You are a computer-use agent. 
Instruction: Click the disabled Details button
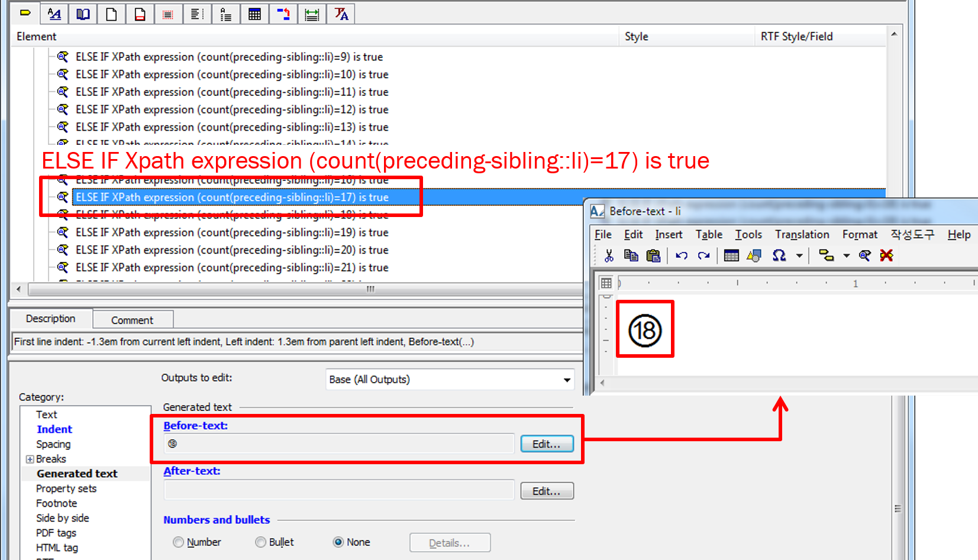coord(450,543)
